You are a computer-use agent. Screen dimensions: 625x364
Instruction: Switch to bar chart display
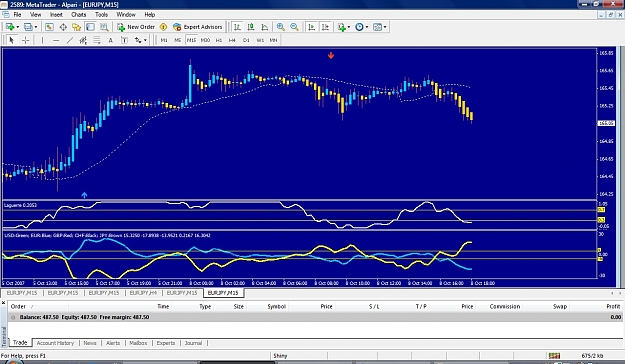[237, 27]
